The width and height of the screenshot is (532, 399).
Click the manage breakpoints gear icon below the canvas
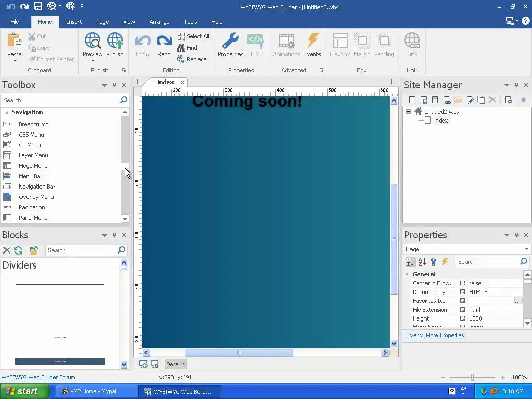(155, 364)
